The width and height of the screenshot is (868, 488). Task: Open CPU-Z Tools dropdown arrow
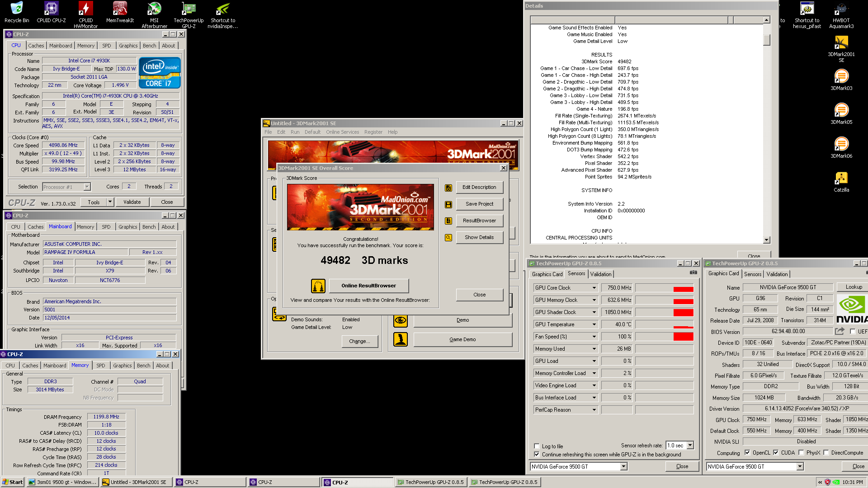pos(110,202)
